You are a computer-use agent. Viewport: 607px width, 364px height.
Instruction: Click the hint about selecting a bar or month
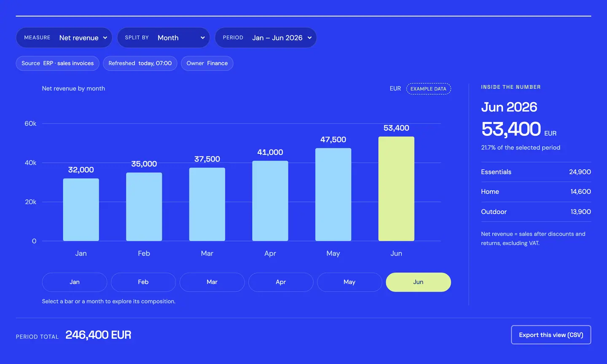pos(109,301)
